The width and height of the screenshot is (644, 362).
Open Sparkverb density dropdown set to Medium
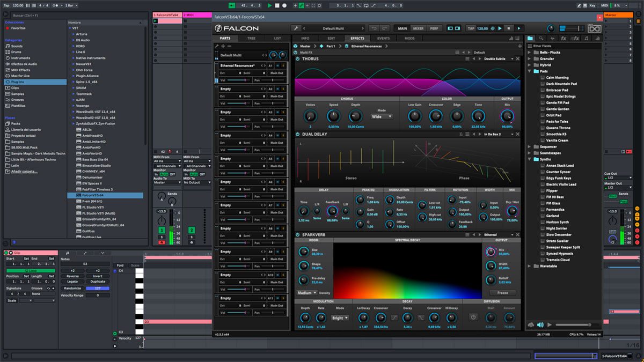coord(306,293)
